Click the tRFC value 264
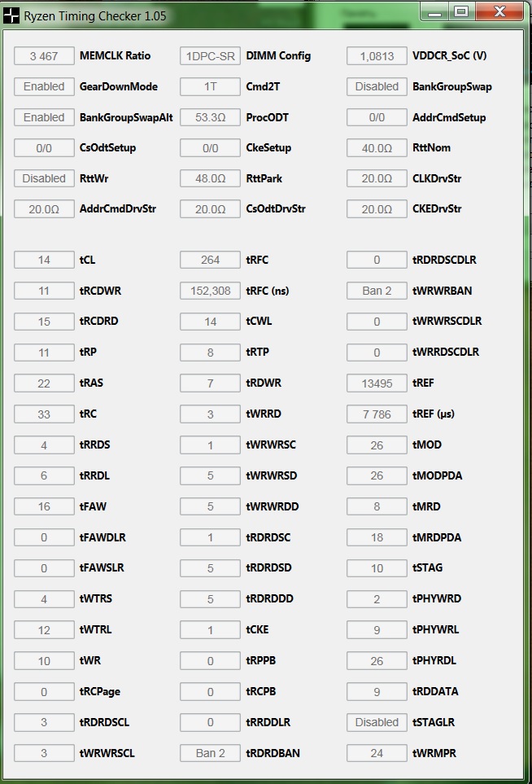Image resolution: width=532 pixels, height=784 pixels. (x=211, y=260)
